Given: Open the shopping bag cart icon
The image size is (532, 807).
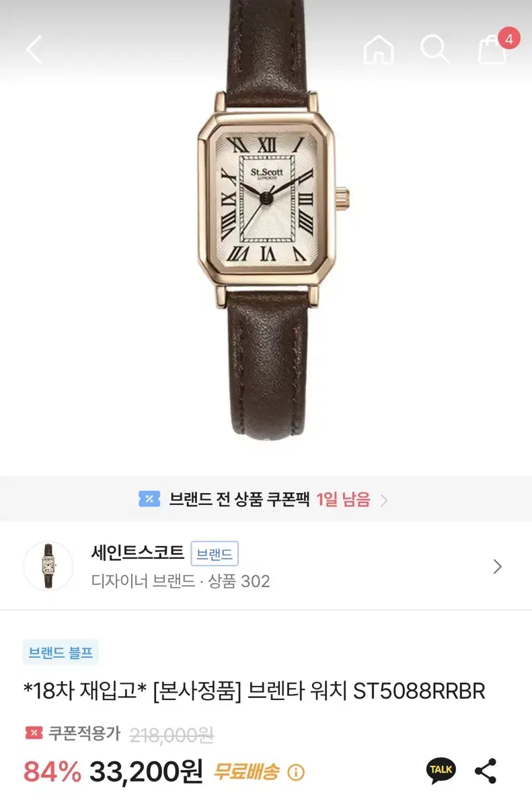Looking at the screenshot, I should click(492, 50).
